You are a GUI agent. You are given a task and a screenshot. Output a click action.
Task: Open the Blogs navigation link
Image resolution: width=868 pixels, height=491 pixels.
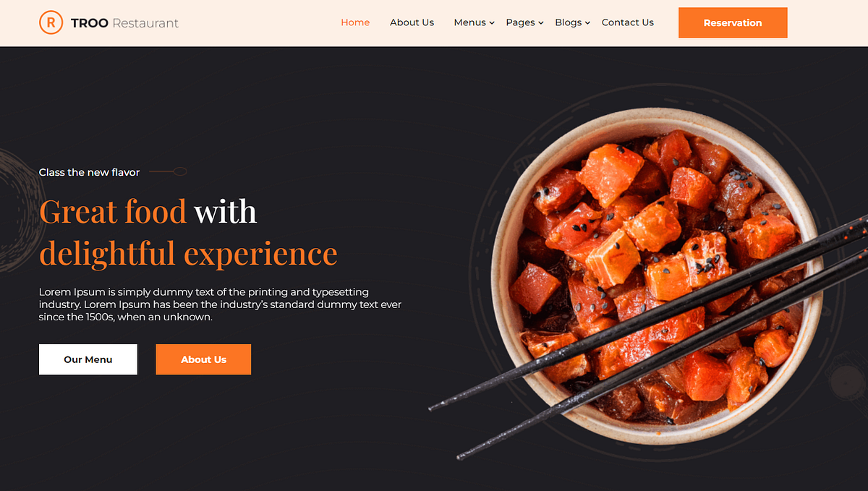[x=568, y=22]
